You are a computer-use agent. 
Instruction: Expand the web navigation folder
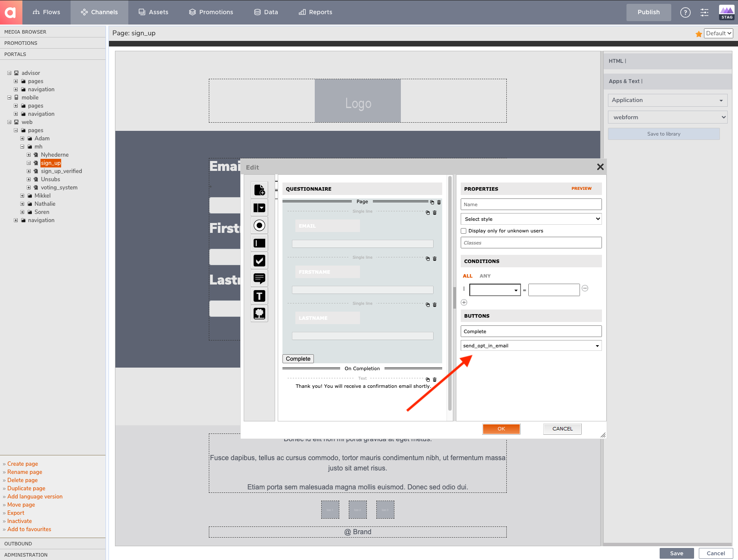click(16, 220)
